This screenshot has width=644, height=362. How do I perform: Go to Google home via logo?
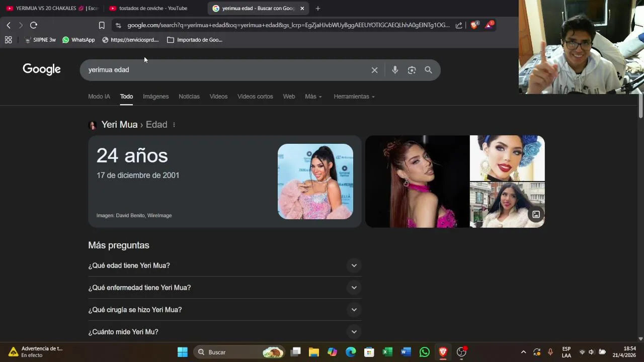(x=42, y=69)
